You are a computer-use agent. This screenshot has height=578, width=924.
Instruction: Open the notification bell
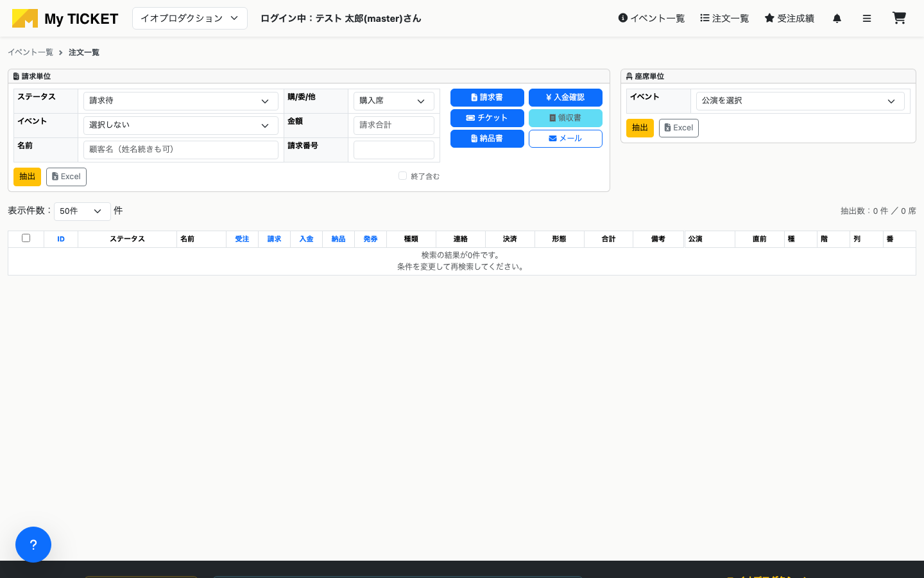[837, 19]
